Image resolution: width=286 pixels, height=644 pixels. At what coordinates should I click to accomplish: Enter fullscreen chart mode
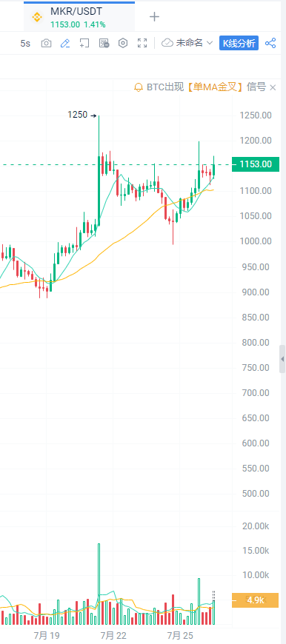142,43
